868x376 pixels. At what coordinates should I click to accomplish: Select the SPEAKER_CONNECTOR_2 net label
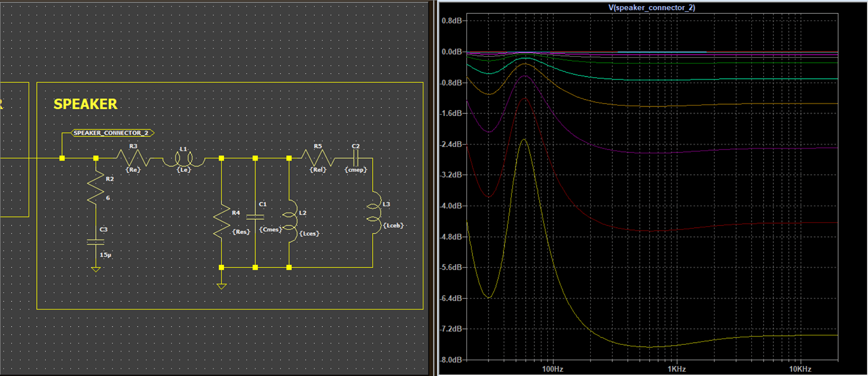(x=113, y=133)
